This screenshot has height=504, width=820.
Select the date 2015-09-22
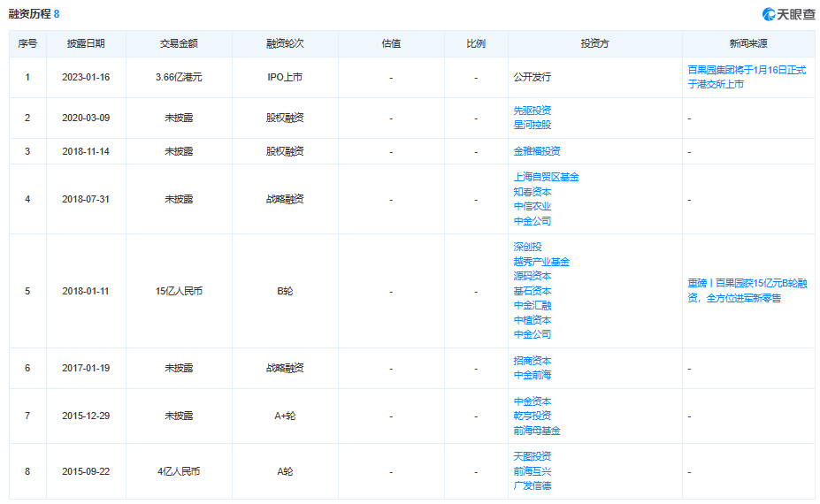(86, 471)
